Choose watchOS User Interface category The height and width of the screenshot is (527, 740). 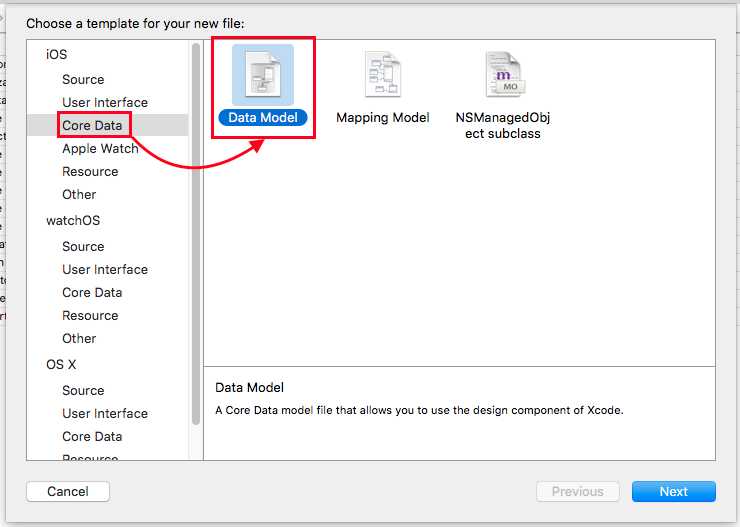(x=105, y=269)
